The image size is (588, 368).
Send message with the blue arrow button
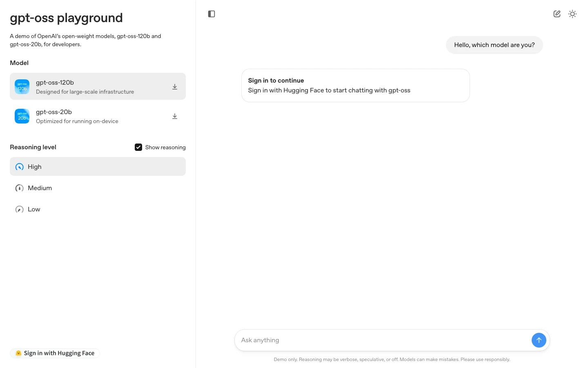[x=539, y=340]
